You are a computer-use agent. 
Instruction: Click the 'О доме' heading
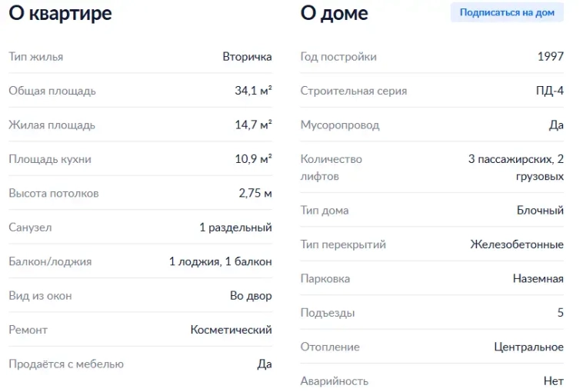(335, 14)
